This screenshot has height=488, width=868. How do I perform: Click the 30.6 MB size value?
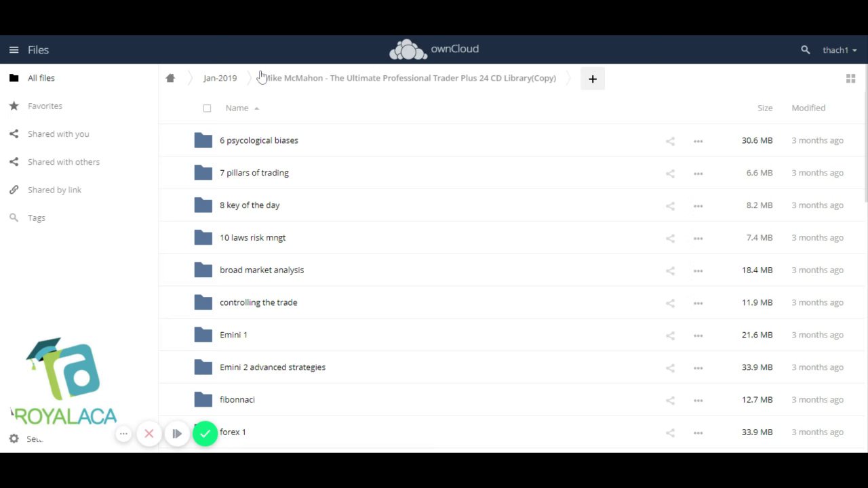[757, 140]
